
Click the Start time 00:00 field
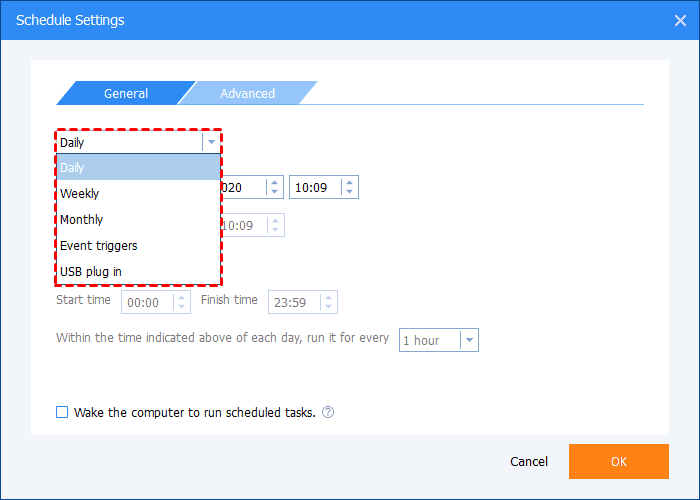coord(147,302)
